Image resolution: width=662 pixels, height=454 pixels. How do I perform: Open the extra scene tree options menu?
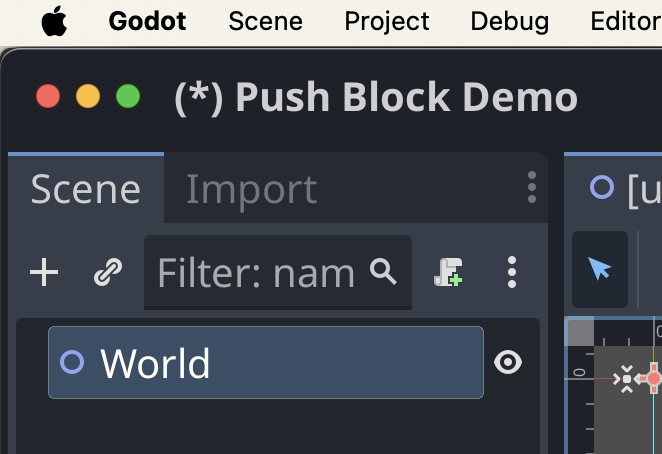pyautogui.click(x=512, y=272)
